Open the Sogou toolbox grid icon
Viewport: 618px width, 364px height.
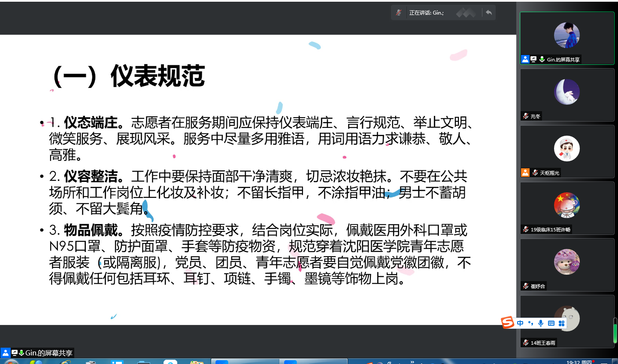pyautogui.click(x=561, y=323)
